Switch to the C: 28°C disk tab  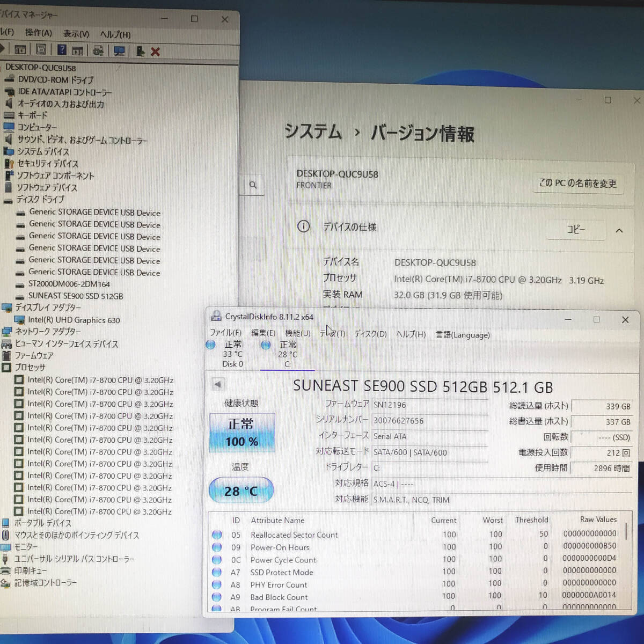287,354
